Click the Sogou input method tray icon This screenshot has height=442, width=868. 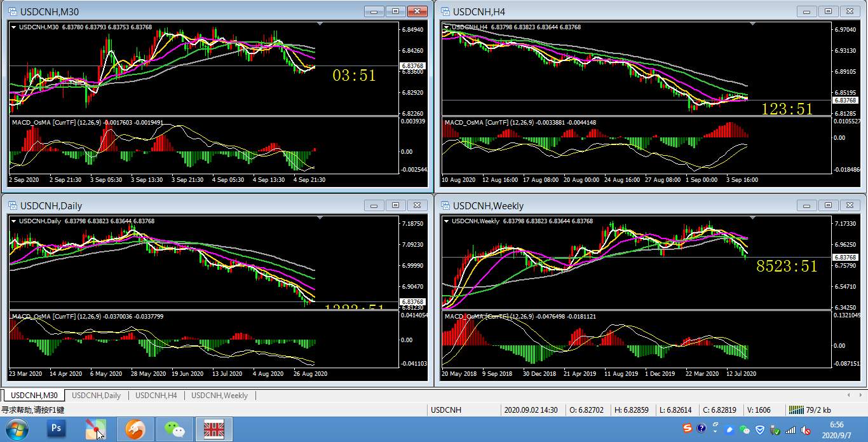pos(687,429)
